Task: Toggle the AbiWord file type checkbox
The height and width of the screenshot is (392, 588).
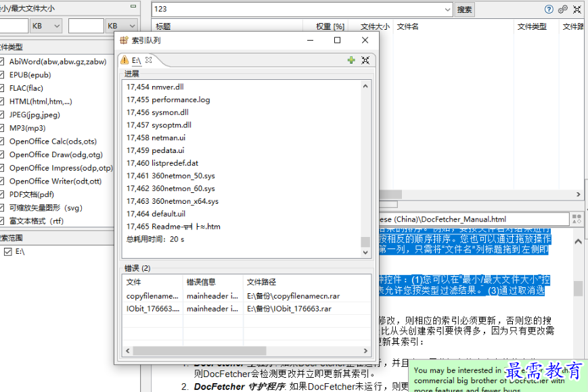Action: (1, 62)
